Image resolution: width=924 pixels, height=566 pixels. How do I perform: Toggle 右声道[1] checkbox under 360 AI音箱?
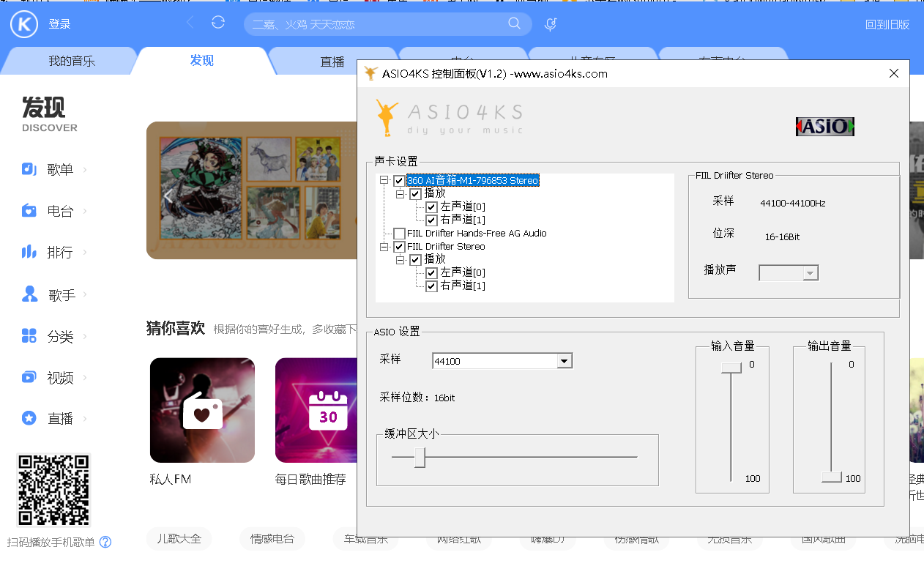(x=431, y=220)
